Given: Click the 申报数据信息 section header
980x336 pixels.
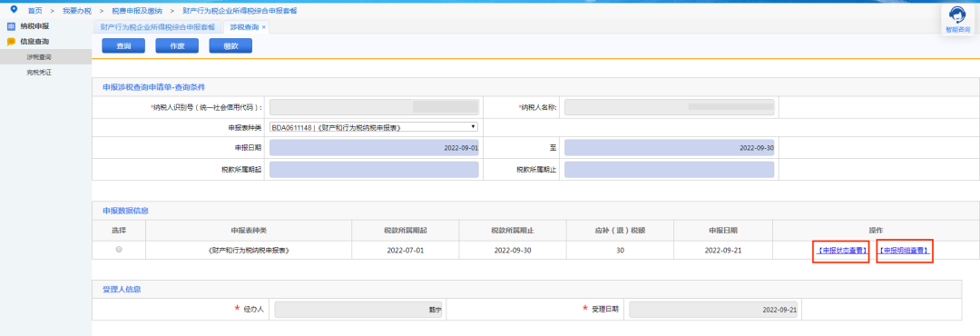Looking at the screenshot, I should tap(125, 211).
